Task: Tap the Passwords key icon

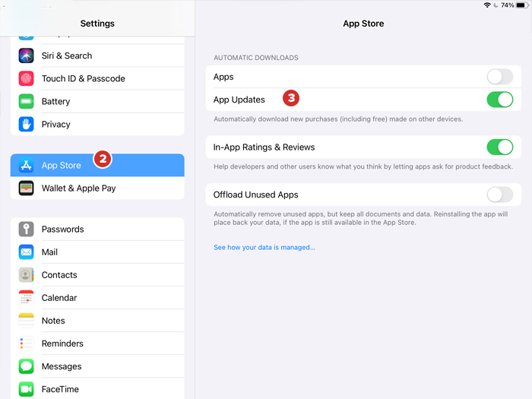Action: 27,230
